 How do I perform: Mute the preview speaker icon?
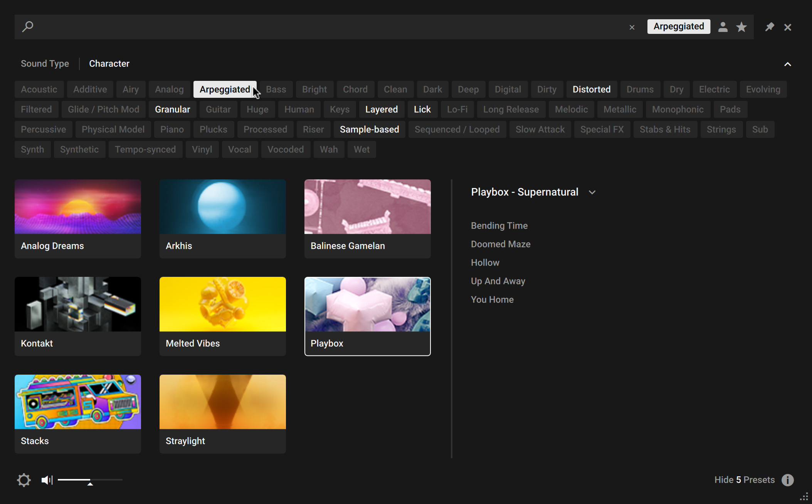[x=47, y=480]
